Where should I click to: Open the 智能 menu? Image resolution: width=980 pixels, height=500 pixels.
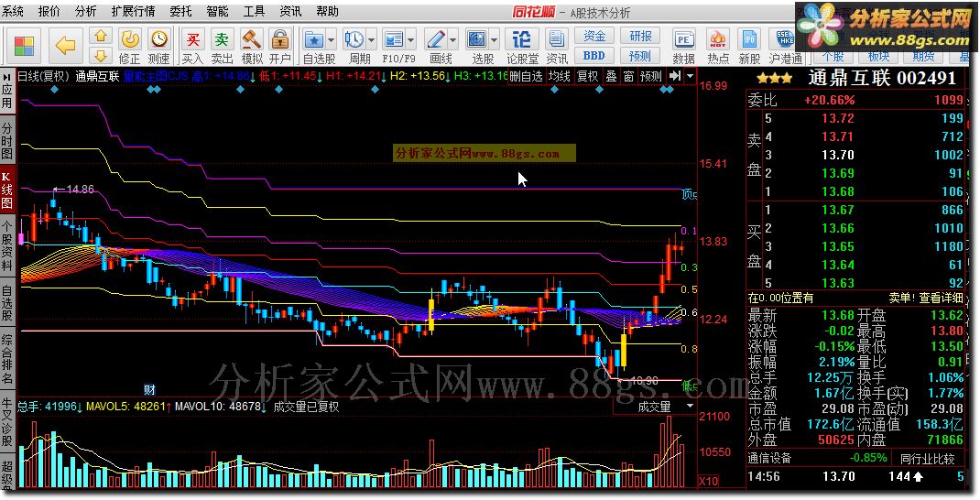[x=217, y=11]
